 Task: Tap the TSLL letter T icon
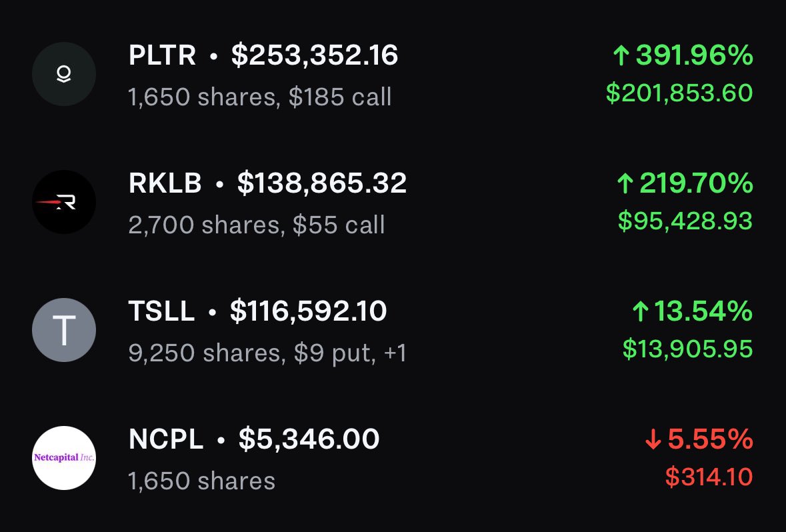[64, 330]
